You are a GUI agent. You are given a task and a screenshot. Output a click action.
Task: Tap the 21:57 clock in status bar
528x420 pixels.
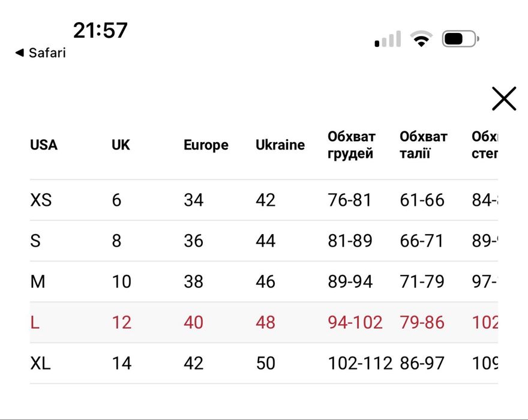[100, 30]
